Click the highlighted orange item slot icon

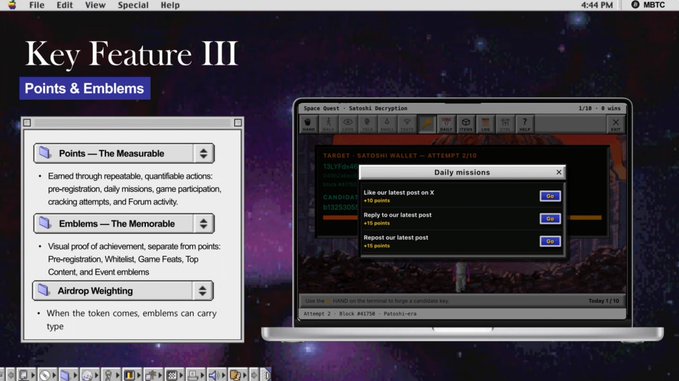[x=427, y=124]
